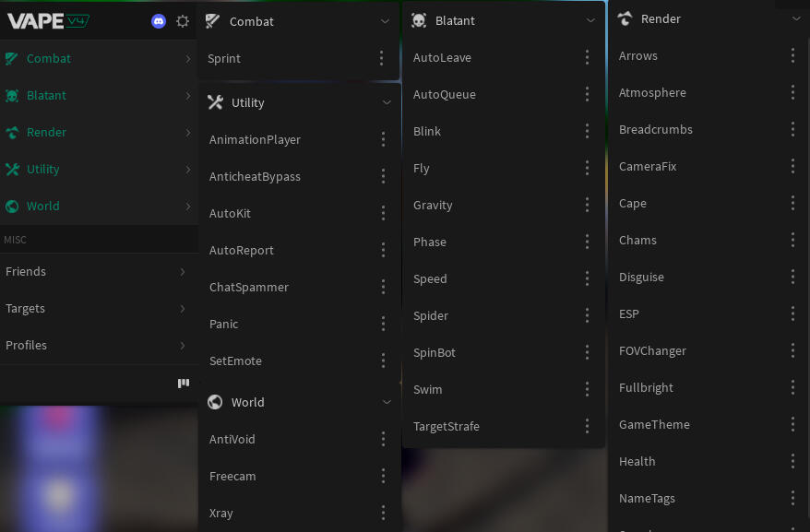The width and height of the screenshot is (810, 532).
Task: Collapse the Combat panel chevron
Action: click(385, 21)
